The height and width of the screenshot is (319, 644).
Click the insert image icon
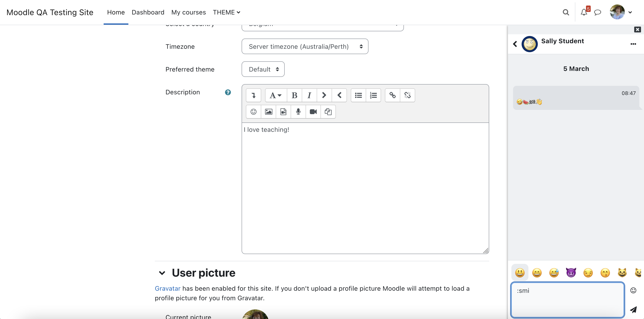point(268,112)
